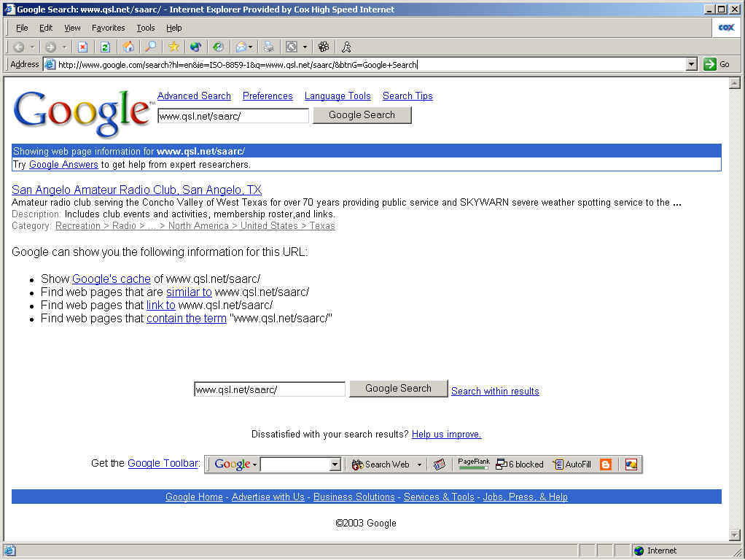Open Advertise with Us footer link
The image size is (745, 560).
pyautogui.click(x=268, y=497)
